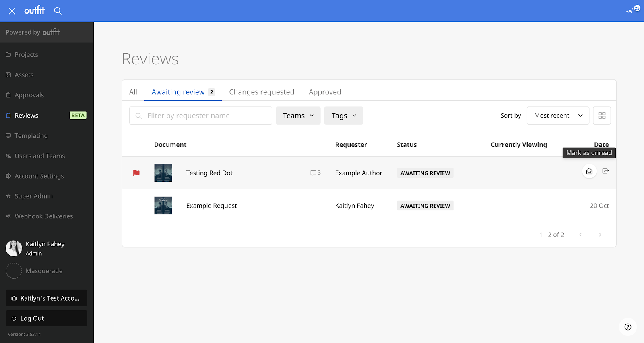Select the Awaiting review tab
644x343 pixels.
coord(183,92)
